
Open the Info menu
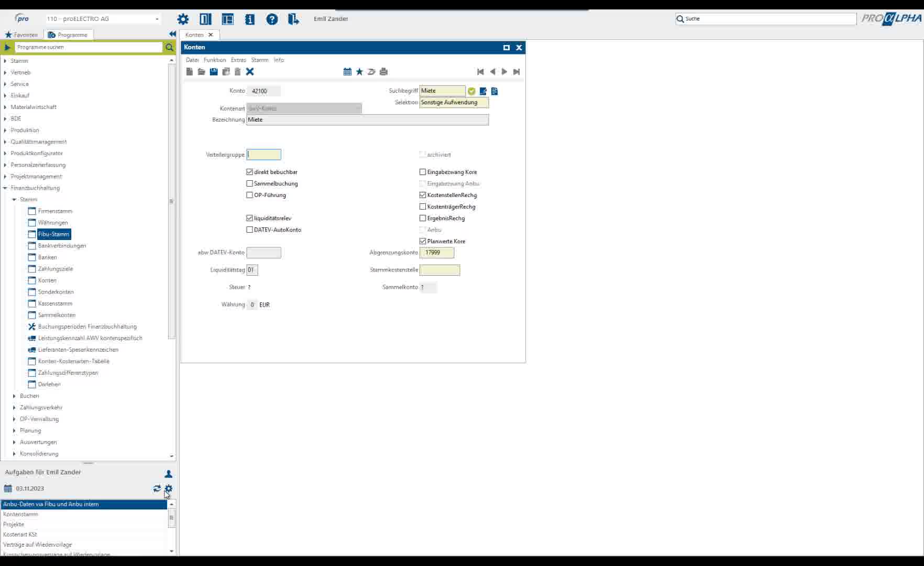point(279,60)
